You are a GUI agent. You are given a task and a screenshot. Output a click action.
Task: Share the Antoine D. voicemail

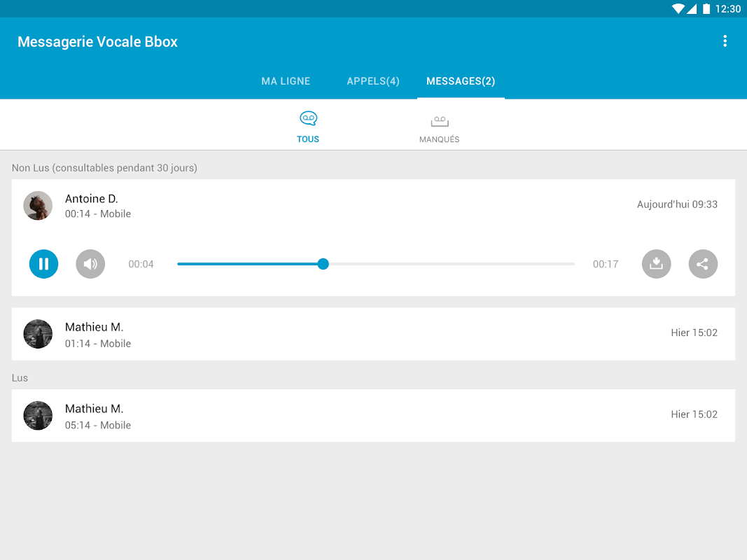click(703, 264)
